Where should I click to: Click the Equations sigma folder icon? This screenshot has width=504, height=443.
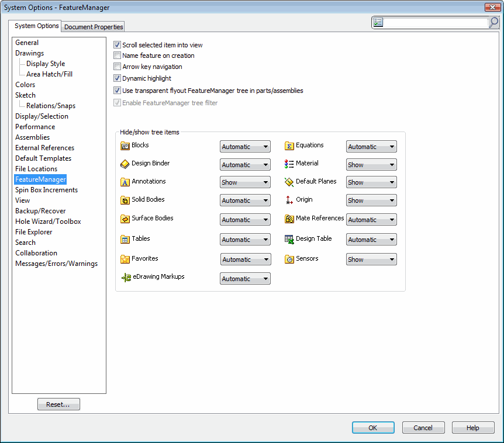coord(289,146)
